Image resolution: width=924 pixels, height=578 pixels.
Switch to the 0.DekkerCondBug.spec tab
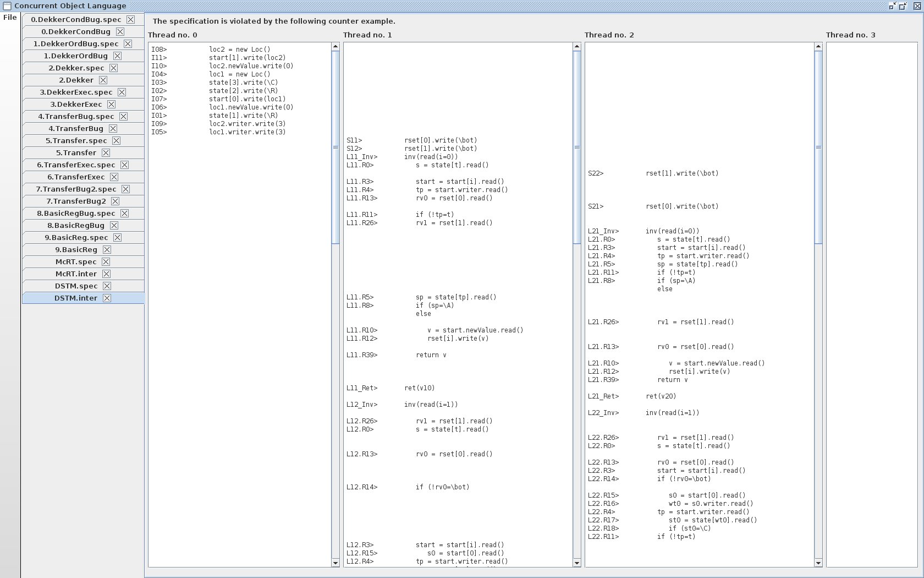[x=83, y=19]
